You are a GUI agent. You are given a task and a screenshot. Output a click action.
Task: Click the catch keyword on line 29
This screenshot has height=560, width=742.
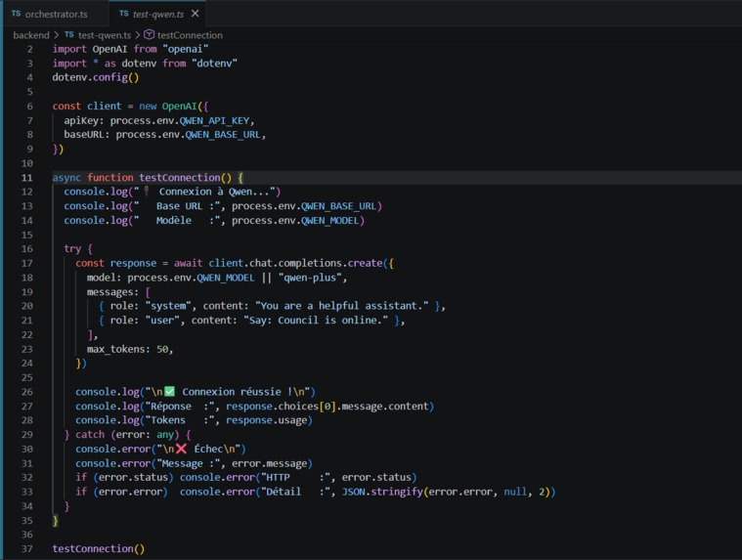click(90, 435)
